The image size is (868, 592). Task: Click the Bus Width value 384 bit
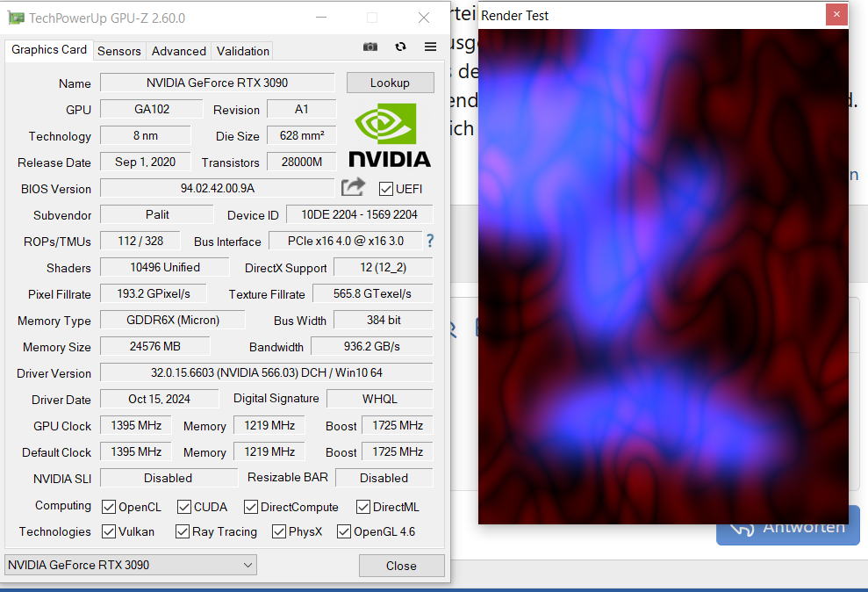click(383, 320)
